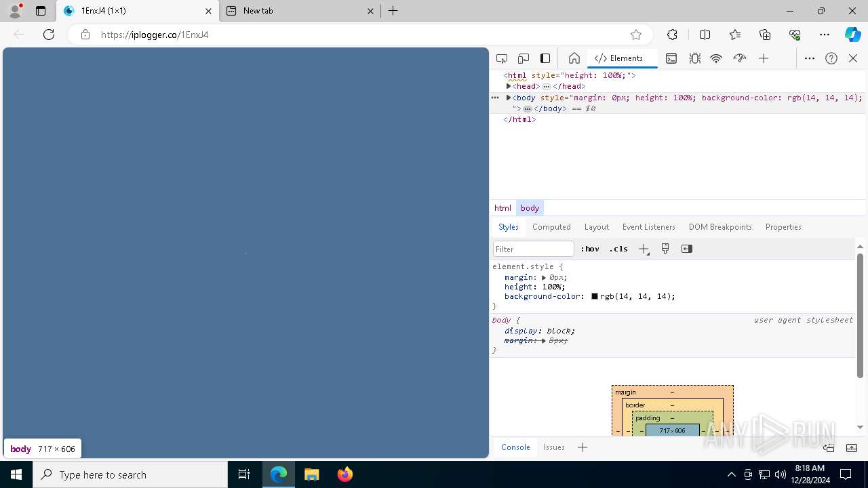
Task: Open the DOM Breakpoints tab
Action: pyautogui.click(x=720, y=227)
